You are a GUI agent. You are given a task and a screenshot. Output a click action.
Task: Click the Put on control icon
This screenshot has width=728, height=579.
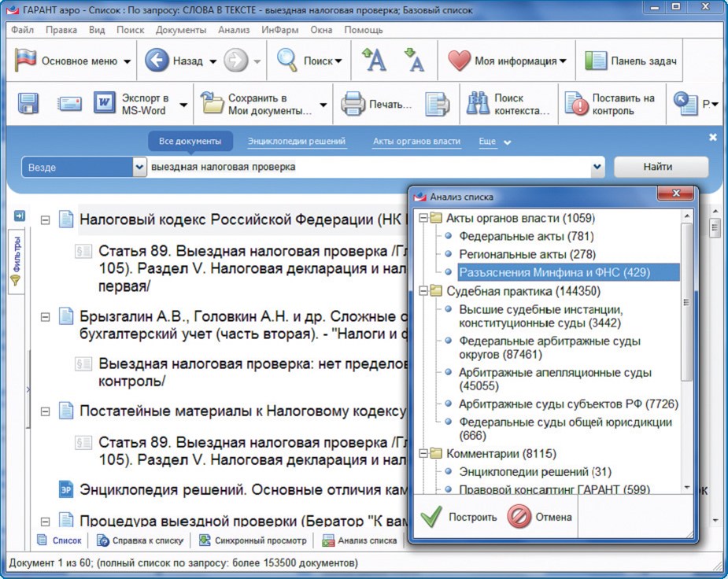[x=578, y=104]
